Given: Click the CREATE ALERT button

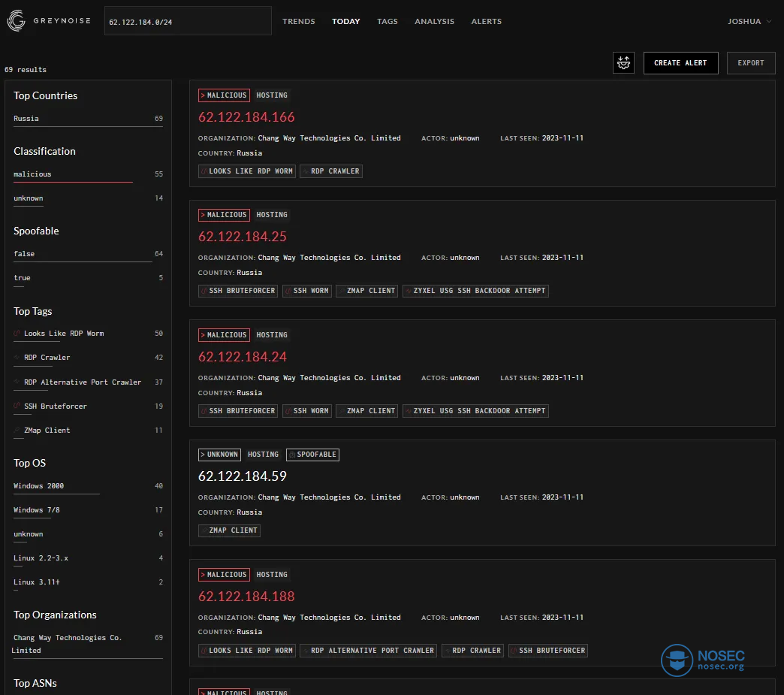Looking at the screenshot, I should [680, 63].
